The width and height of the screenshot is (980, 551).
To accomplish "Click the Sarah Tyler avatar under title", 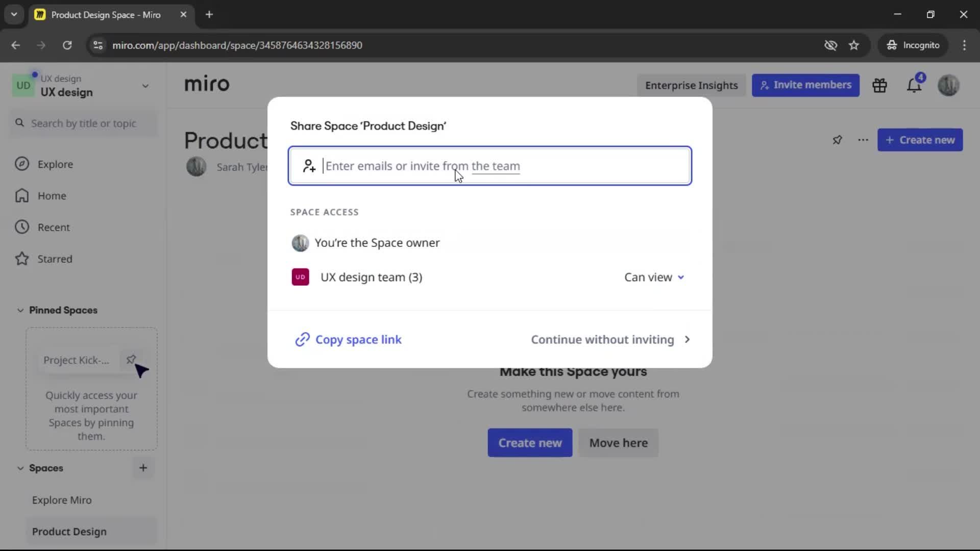I will coord(197,167).
